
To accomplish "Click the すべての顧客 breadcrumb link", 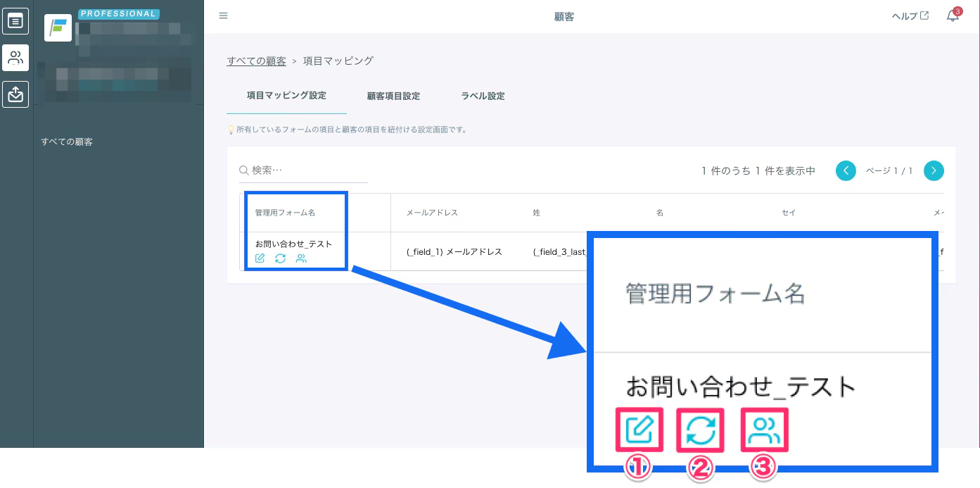I will (256, 61).
